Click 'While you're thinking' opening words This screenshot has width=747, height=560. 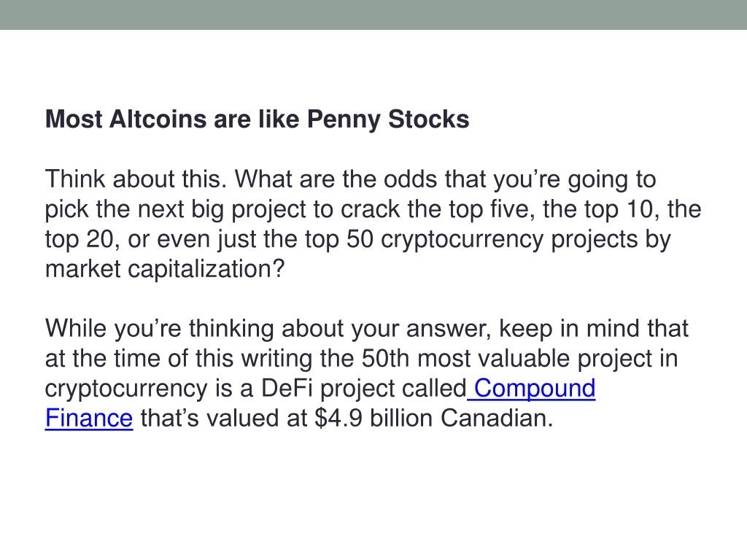(x=159, y=329)
